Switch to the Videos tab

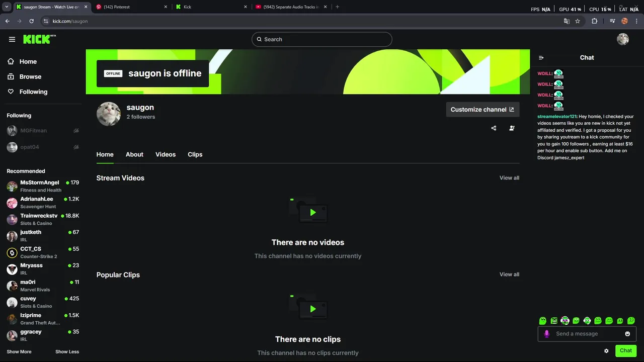point(166,154)
